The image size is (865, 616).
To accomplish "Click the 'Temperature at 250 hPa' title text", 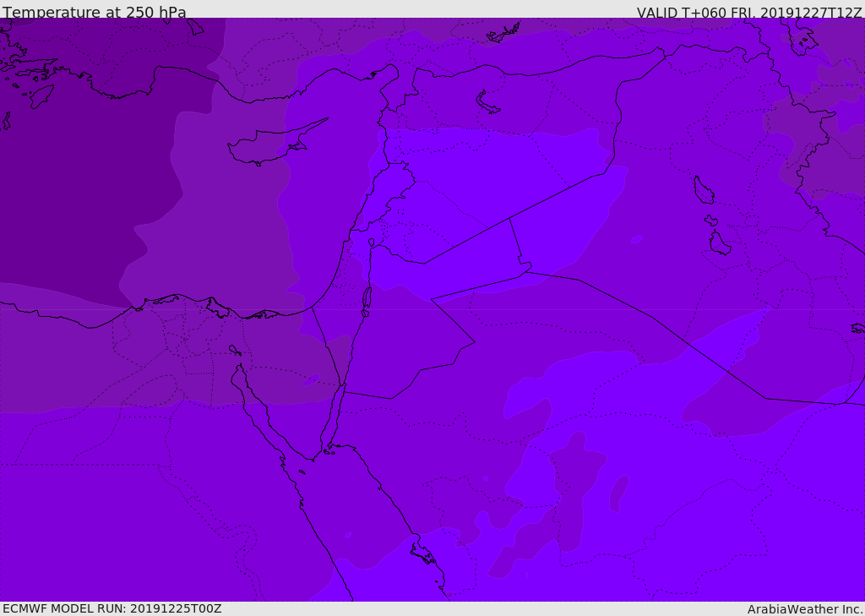I will tap(95, 12).
